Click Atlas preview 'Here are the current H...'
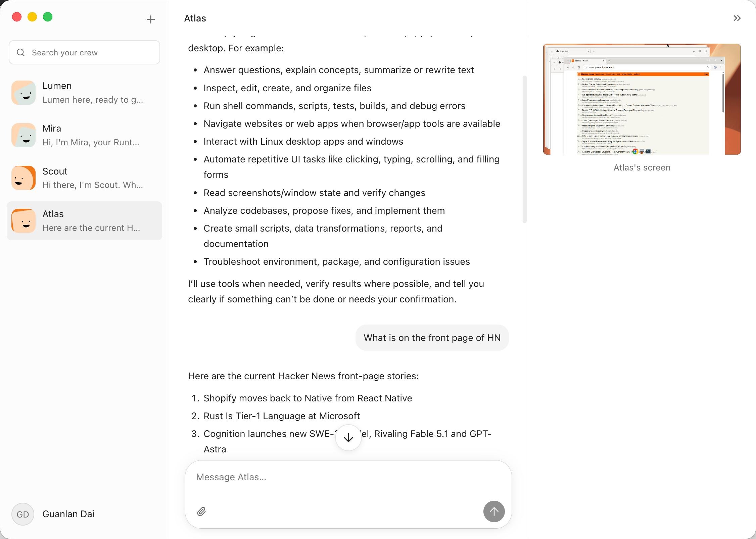Viewport: 756px width, 539px height. (91, 228)
